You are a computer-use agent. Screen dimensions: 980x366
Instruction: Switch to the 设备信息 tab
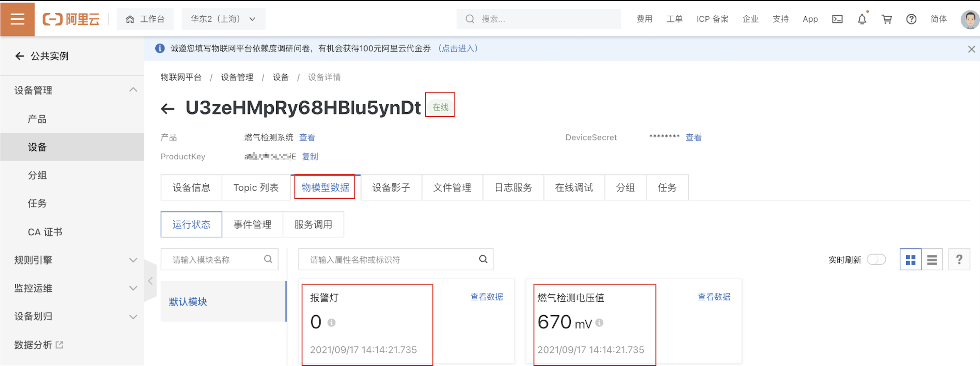click(191, 187)
